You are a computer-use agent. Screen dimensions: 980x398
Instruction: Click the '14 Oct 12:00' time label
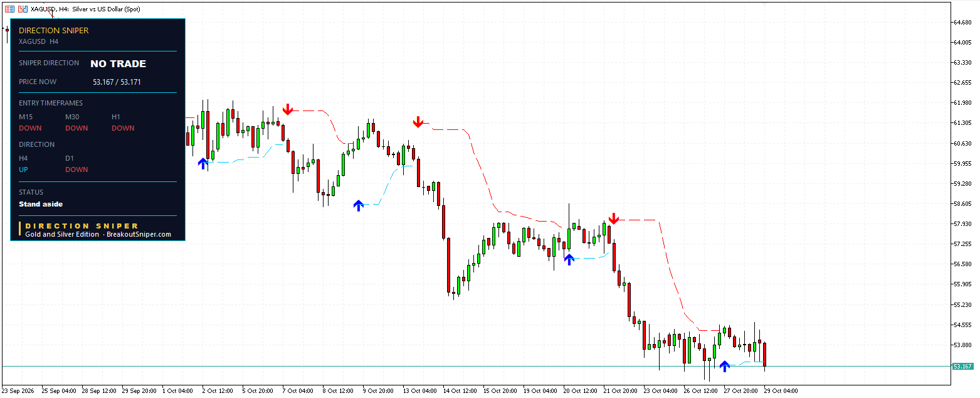[460, 390]
